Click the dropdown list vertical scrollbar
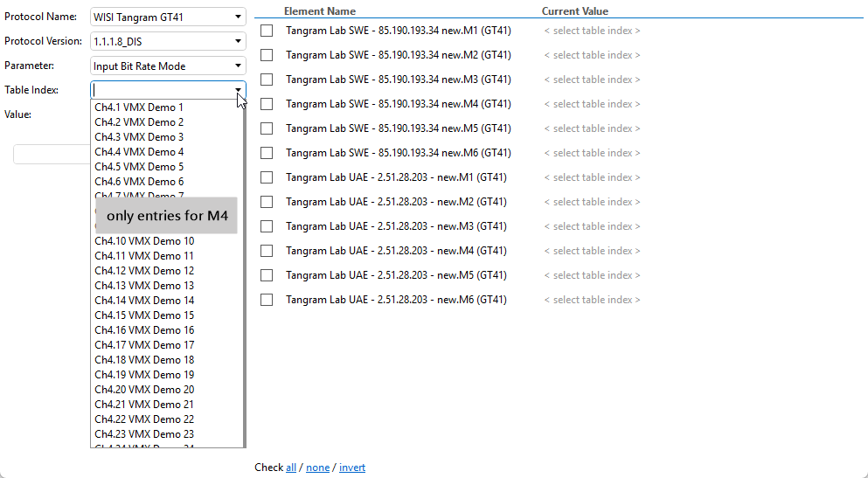The image size is (868, 478). coord(244,274)
